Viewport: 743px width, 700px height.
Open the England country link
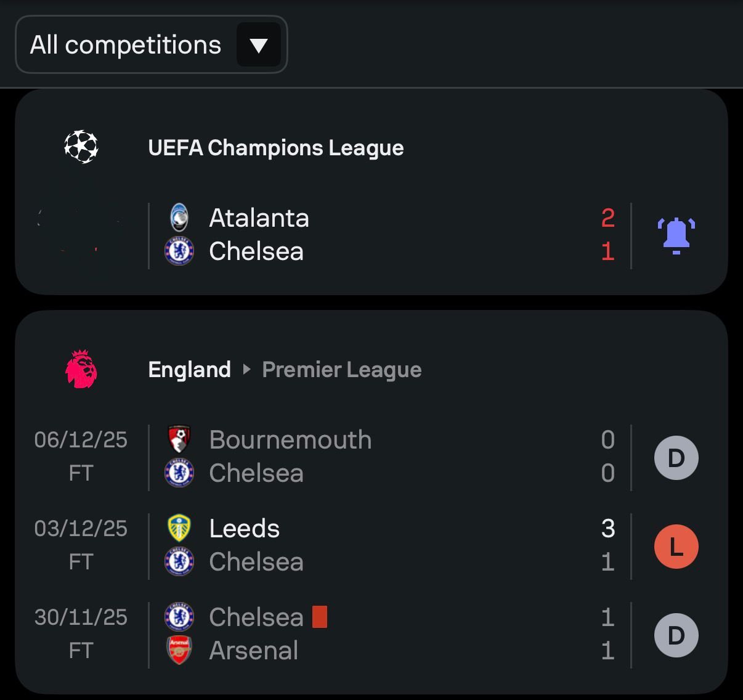click(189, 370)
